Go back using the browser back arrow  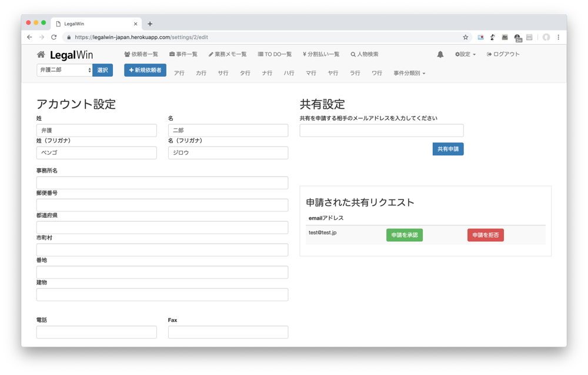29,37
